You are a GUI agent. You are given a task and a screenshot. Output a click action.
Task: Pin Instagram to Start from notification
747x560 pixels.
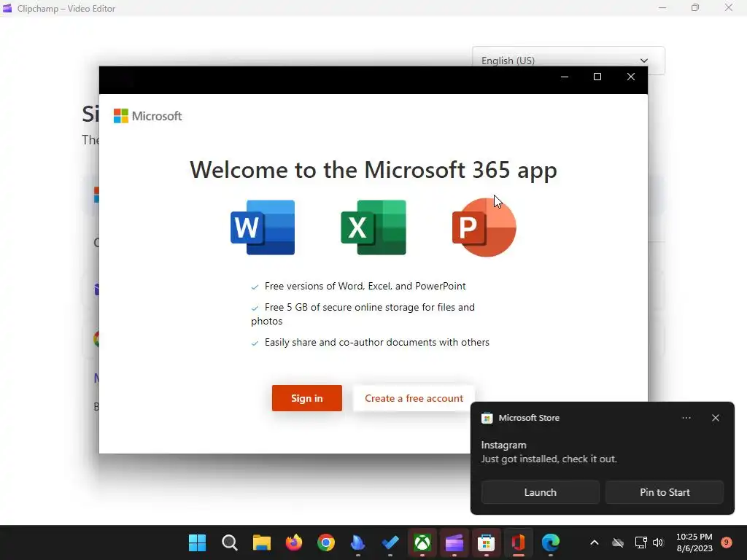coord(665,492)
